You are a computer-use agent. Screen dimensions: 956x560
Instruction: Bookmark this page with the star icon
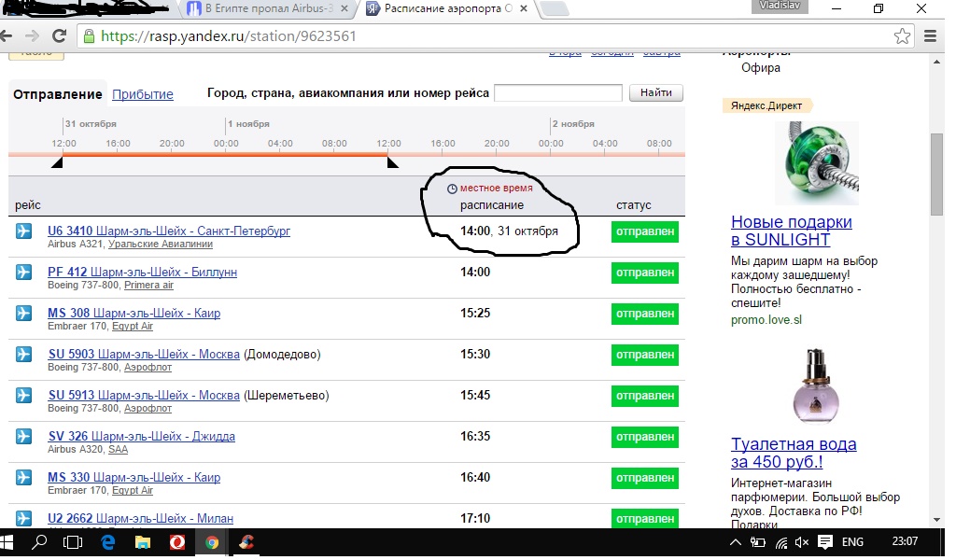pyautogui.click(x=903, y=36)
